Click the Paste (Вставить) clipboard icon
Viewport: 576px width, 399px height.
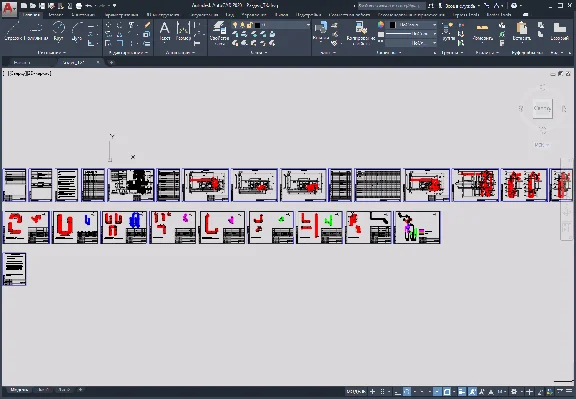click(x=521, y=30)
